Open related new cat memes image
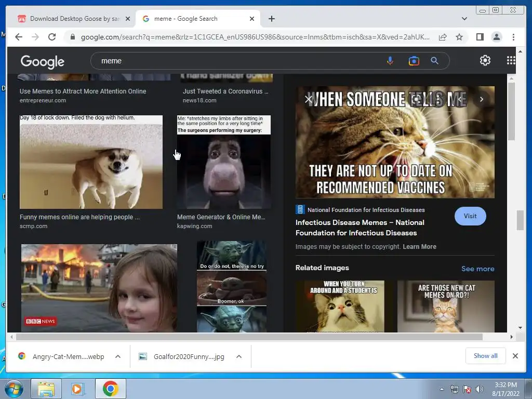The image size is (532, 399). pyautogui.click(x=446, y=306)
